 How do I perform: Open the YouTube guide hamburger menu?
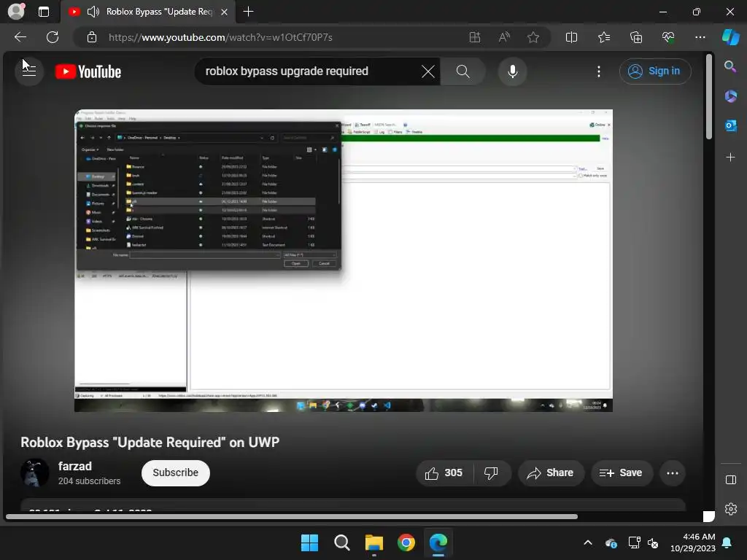[29, 71]
